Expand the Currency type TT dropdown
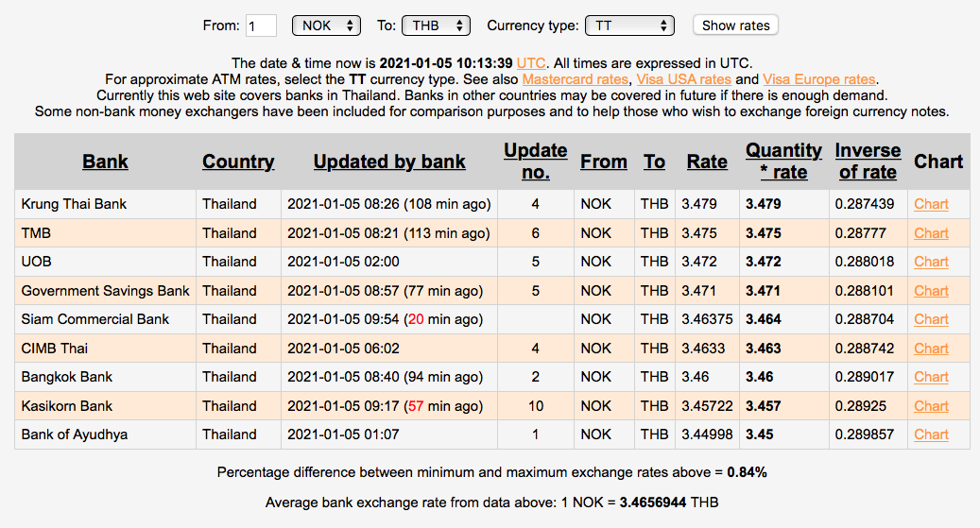Viewport: 980px width, 528px height. 628,26
